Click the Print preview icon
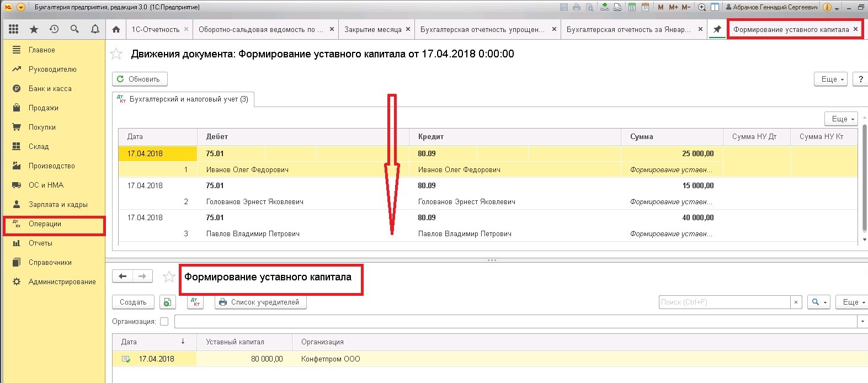868x383 pixels. tap(590, 7)
